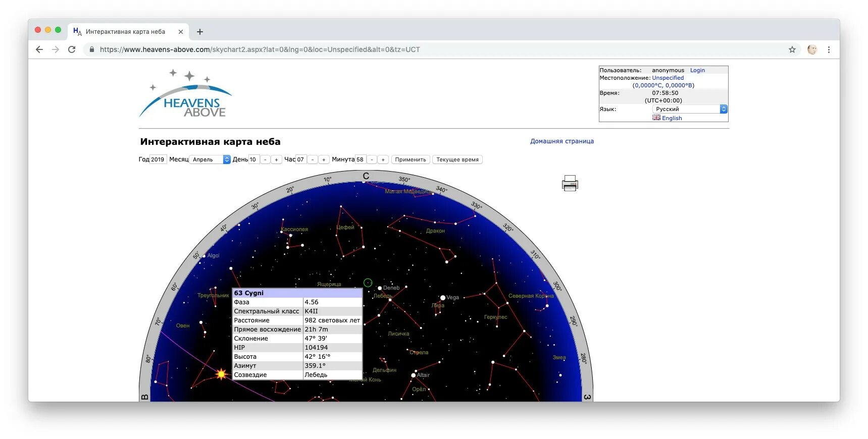Click the 982 световых лет distance value
Image resolution: width=868 pixels, height=439 pixels.
[x=332, y=320]
